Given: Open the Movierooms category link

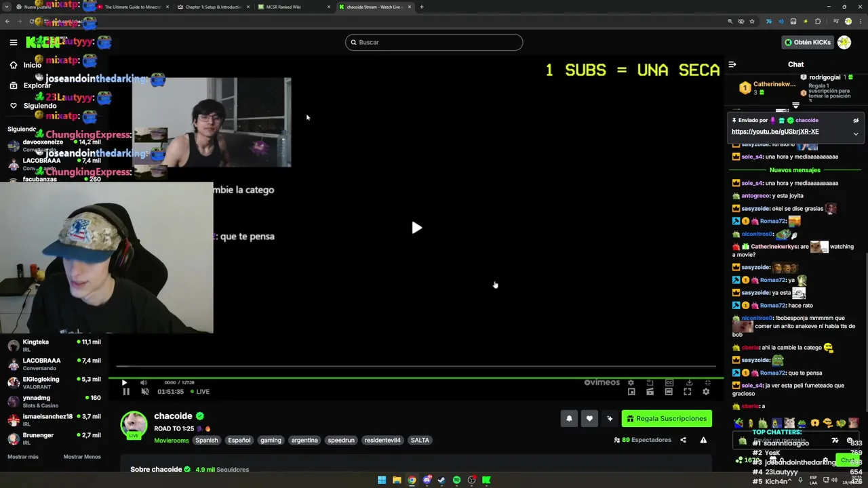Looking at the screenshot, I should click(171, 440).
